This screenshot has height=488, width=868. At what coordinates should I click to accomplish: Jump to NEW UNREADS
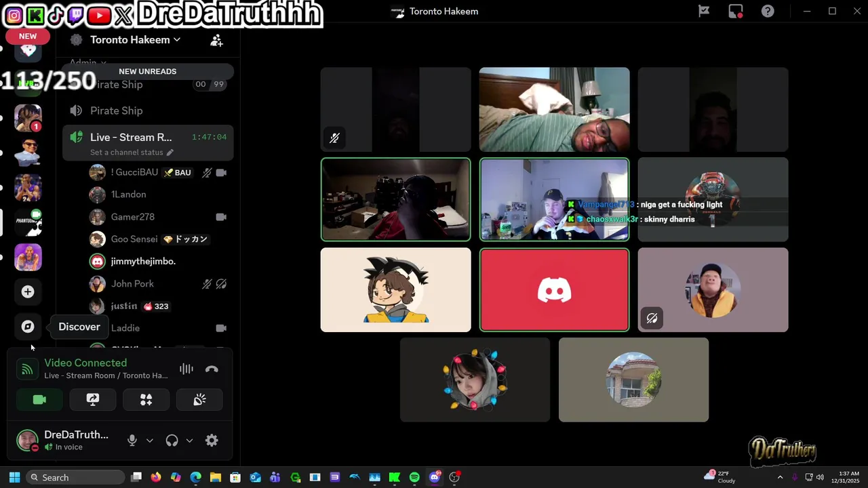coord(148,71)
